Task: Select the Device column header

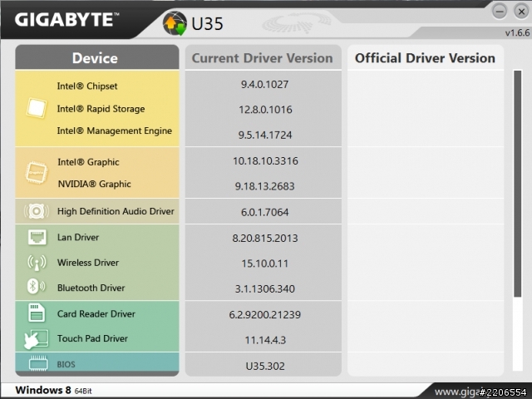Action: pos(97,57)
